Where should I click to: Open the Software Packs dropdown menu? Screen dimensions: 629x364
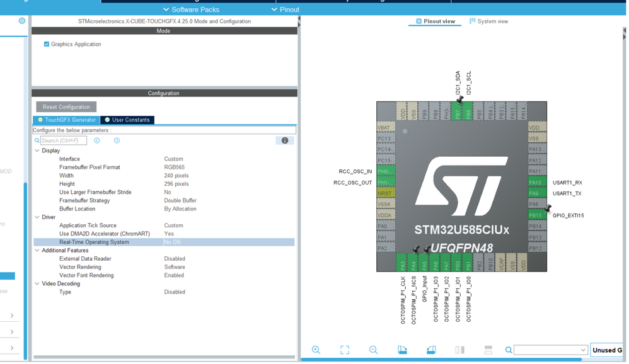191,9
